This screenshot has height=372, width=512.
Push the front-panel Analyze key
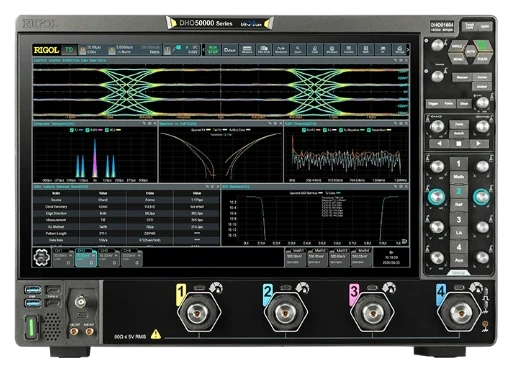482,87
